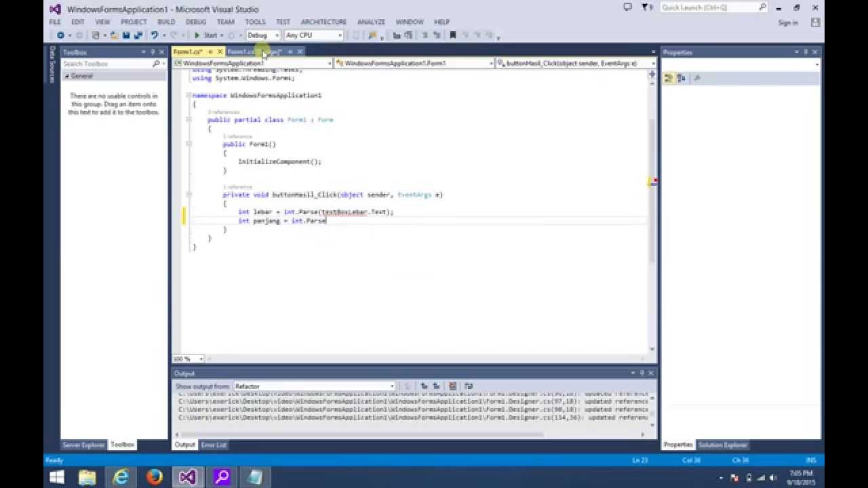The image size is (868, 488).
Task: Open Internet Explorer from the taskbar
Action: [x=121, y=477]
